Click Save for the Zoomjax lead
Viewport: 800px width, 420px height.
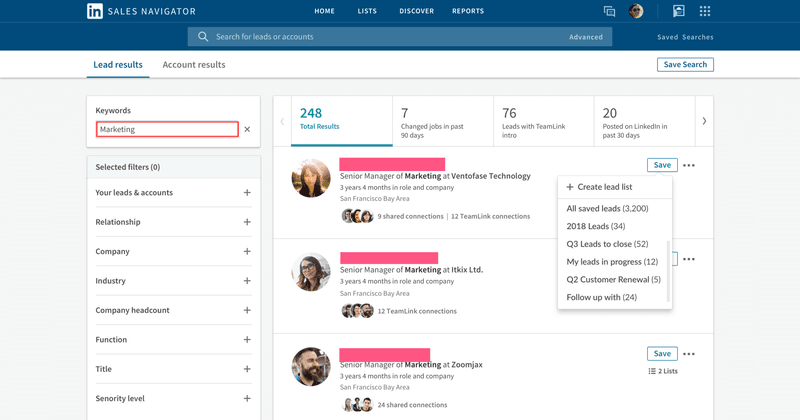(x=662, y=354)
